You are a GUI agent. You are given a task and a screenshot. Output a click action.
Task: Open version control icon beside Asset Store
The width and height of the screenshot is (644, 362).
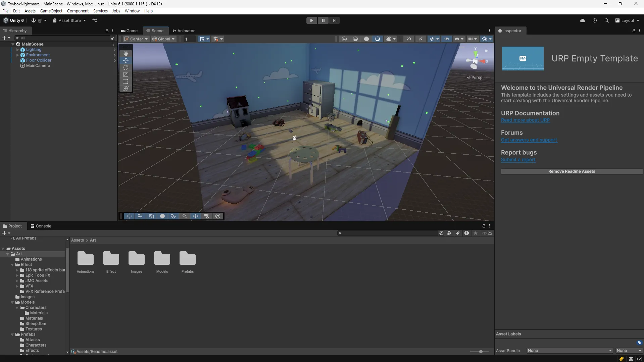(95, 20)
